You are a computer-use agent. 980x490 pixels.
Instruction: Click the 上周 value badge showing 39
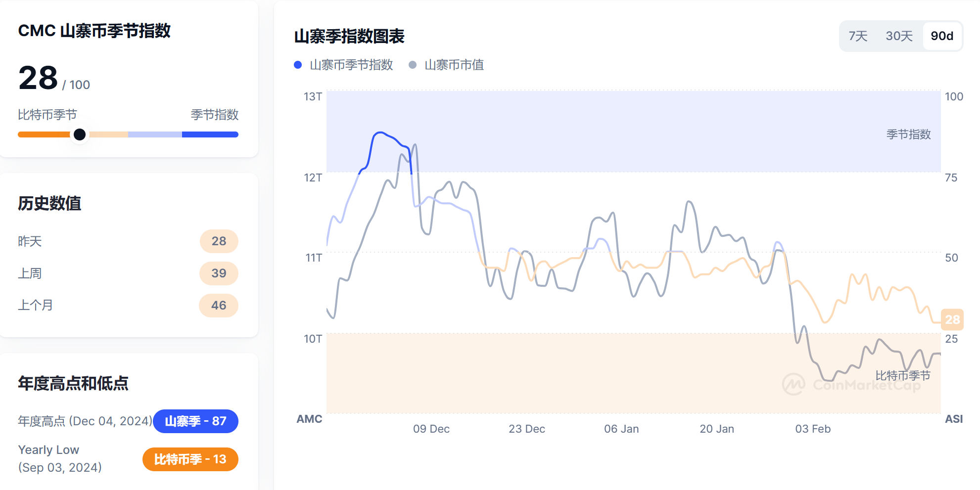[x=219, y=273]
